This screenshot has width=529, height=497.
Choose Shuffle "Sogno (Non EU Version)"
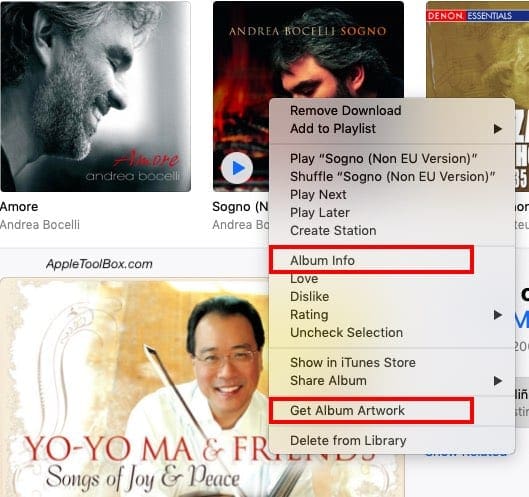(x=392, y=176)
